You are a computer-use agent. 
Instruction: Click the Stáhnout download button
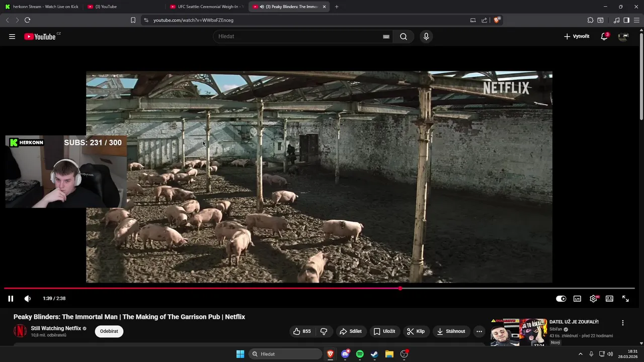tap(451, 331)
